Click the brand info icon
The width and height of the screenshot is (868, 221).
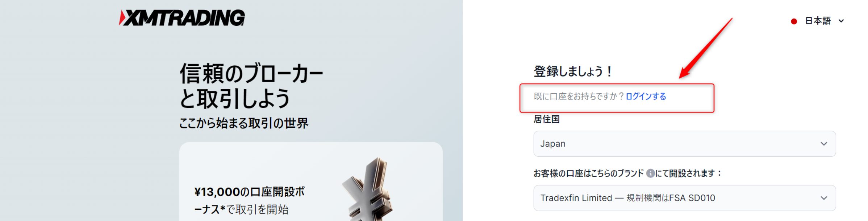point(650,173)
